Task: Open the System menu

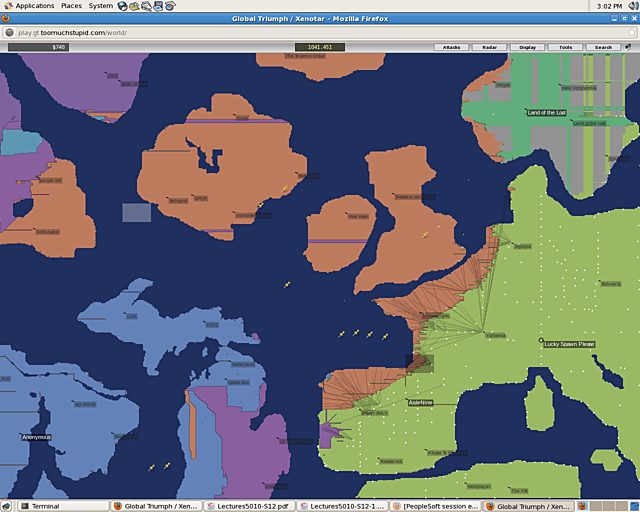Action: 100,6
